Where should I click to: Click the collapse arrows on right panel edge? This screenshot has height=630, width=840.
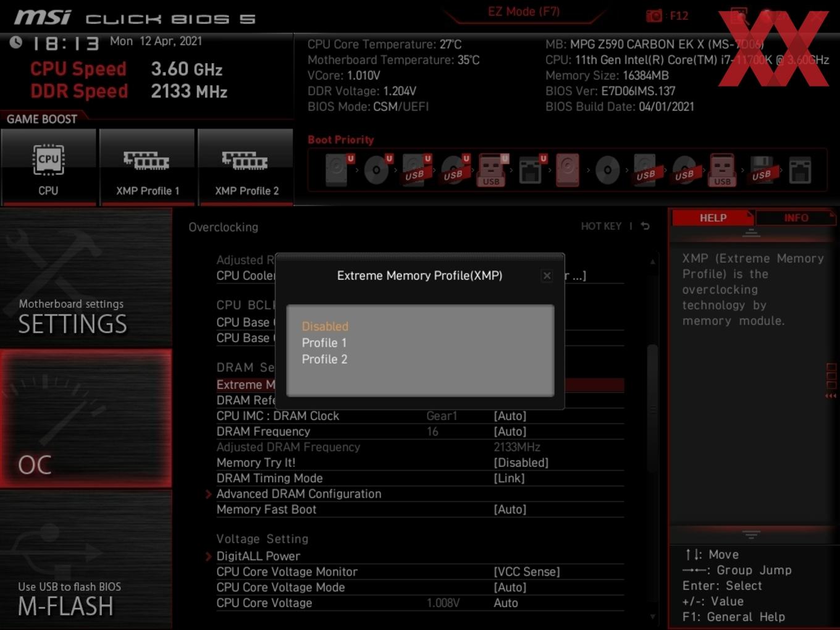[831, 395]
